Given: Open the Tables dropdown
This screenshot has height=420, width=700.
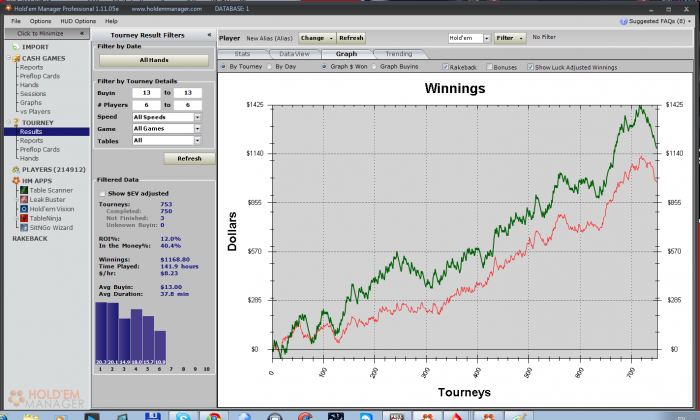Looking at the screenshot, I should [197, 141].
